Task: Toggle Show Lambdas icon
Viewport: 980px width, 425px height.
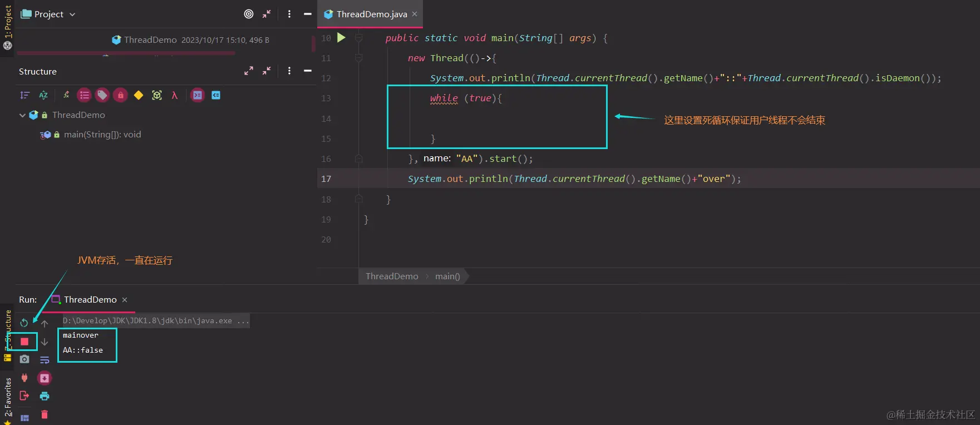Action: pyautogui.click(x=175, y=95)
